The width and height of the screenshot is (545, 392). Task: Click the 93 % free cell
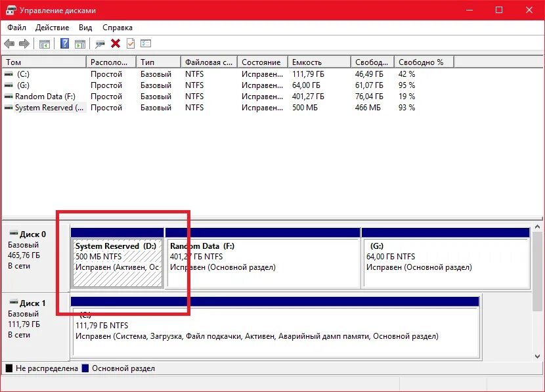click(406, 108)
